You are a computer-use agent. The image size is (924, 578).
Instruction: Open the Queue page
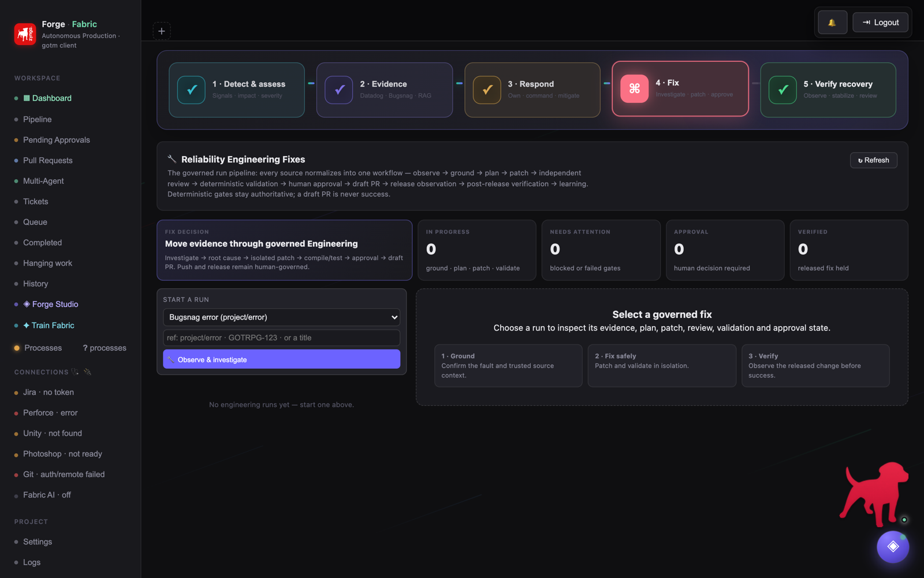click(x=35, y=222)
